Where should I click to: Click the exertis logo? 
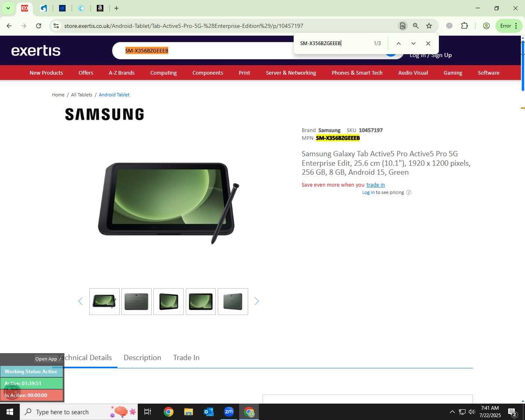pos(36,50)
